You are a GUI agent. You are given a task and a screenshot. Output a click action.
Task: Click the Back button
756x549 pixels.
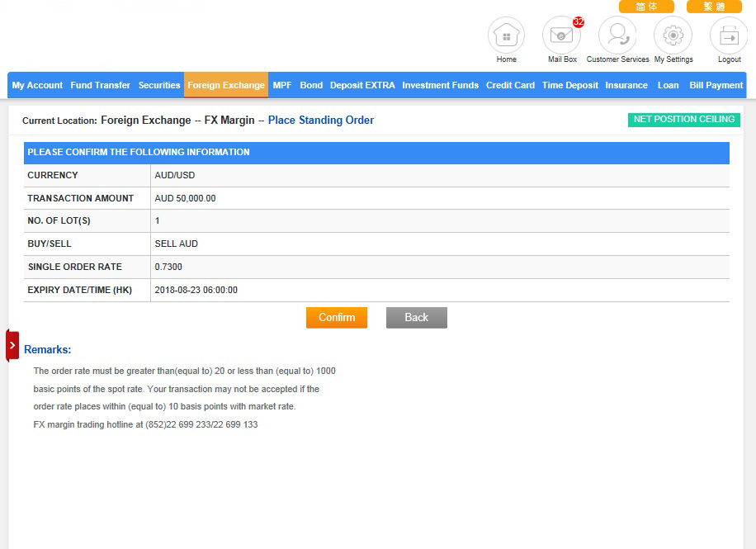(416, 318)
